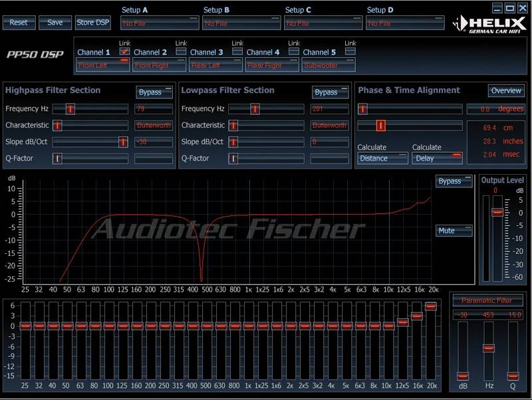The height and width of the screenshot is (400, 532).
Task: Click the lowpass Slope dB/Oct slider handle
Action: pos(233,142)
